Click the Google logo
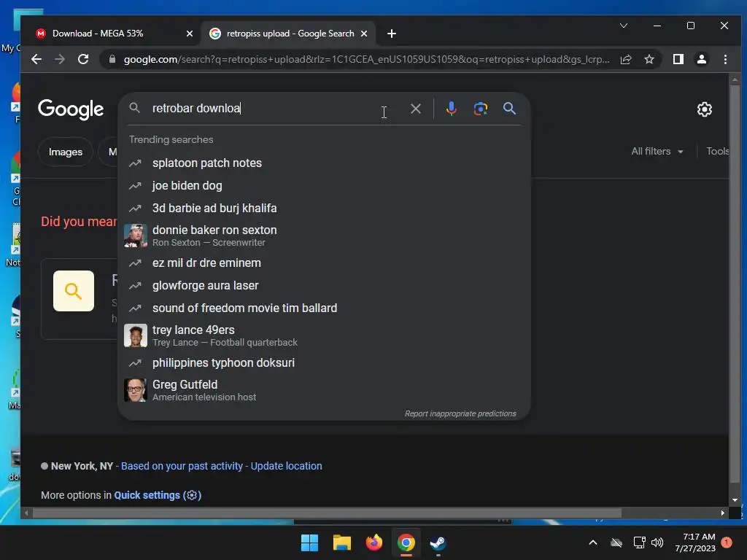The image size is (747, 560). (71, 109)
